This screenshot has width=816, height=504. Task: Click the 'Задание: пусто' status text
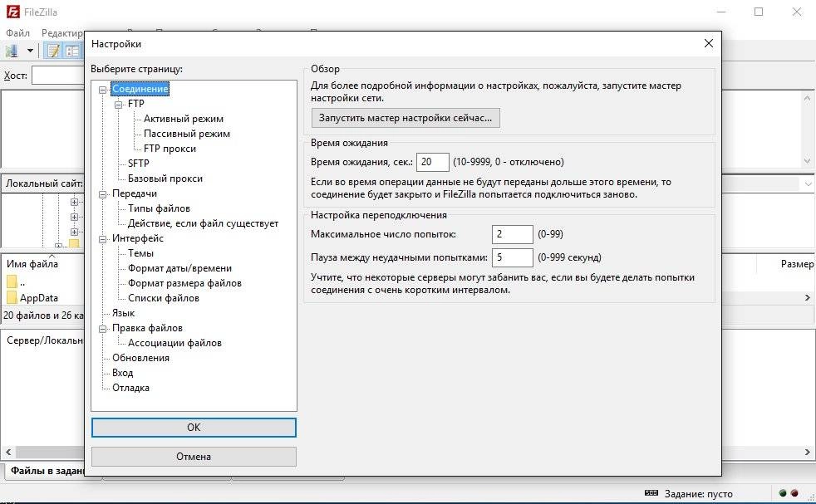point(698,493)
